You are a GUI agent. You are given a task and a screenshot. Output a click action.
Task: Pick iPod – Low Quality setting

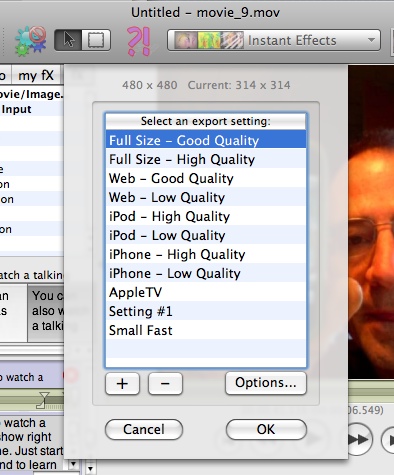click(x=206, y=235)
